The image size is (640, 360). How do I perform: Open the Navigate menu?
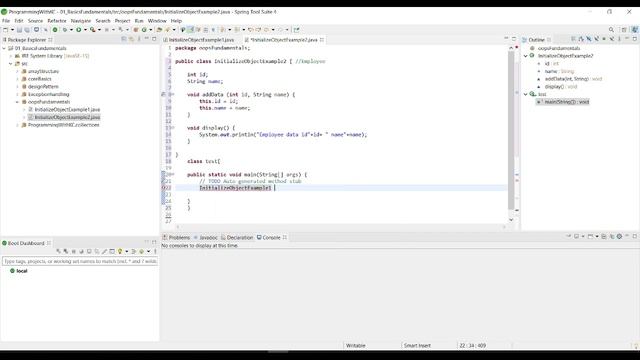[x=81, y=21]
